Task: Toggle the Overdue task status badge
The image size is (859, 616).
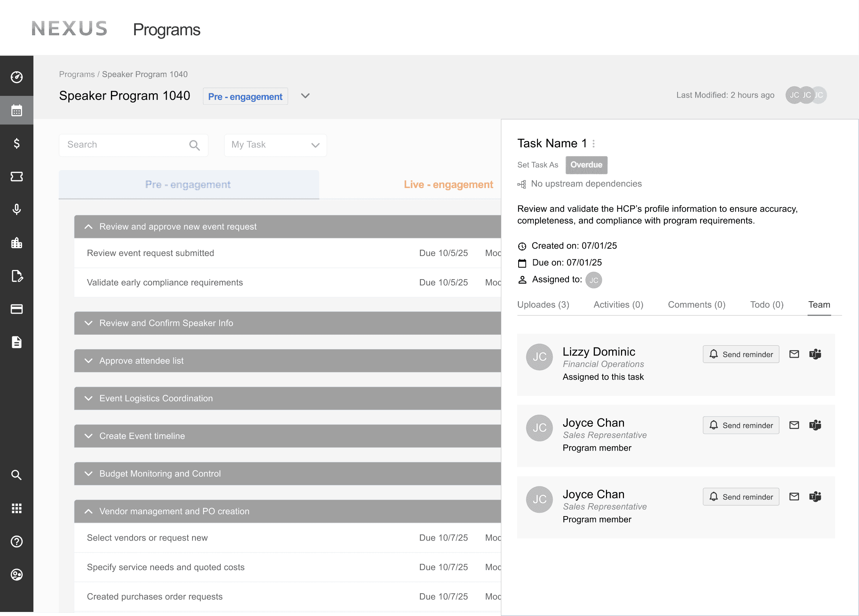Action: pyautogui.click(x=586, y=165)
